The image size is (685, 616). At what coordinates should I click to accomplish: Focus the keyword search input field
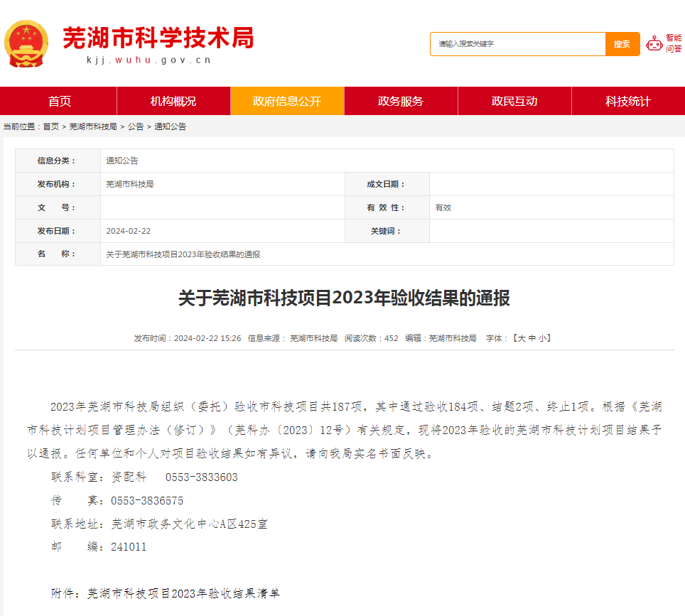[x=517, y=44]
